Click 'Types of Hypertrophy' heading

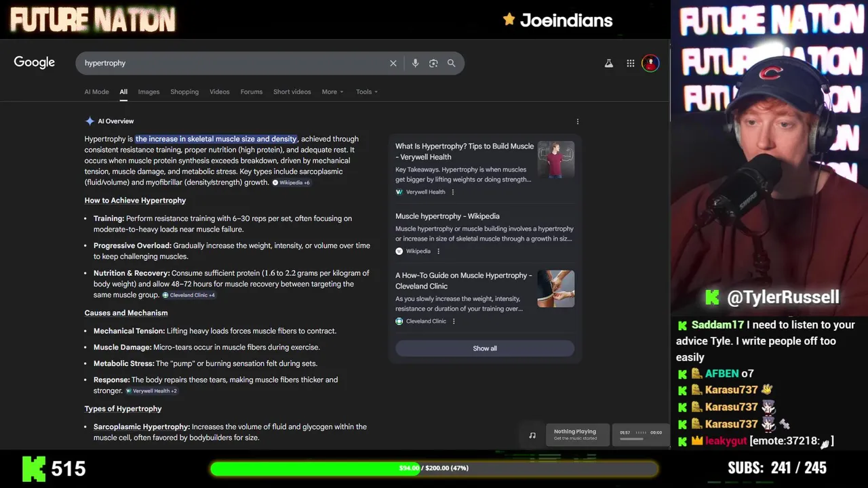[123, 409]
